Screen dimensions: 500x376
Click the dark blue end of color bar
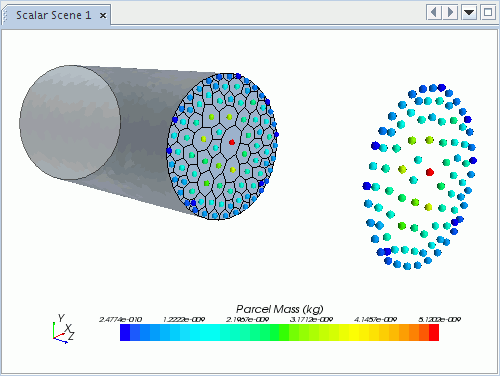click(125, 332)
